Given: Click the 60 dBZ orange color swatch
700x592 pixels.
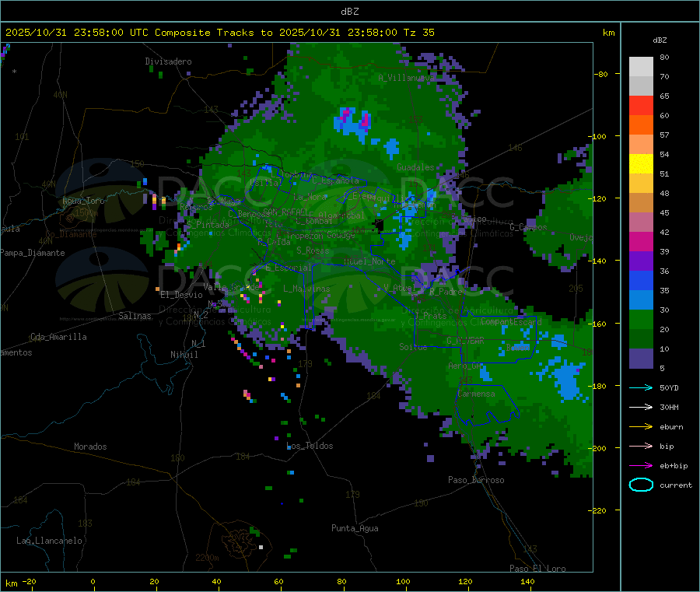Looking at the screenshot, I should pos(641,125).
